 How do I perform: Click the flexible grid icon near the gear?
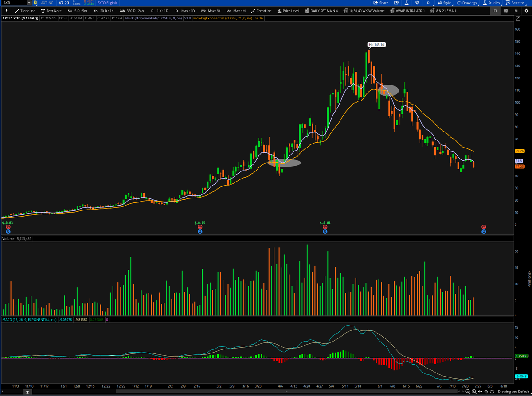pos(516,11)
